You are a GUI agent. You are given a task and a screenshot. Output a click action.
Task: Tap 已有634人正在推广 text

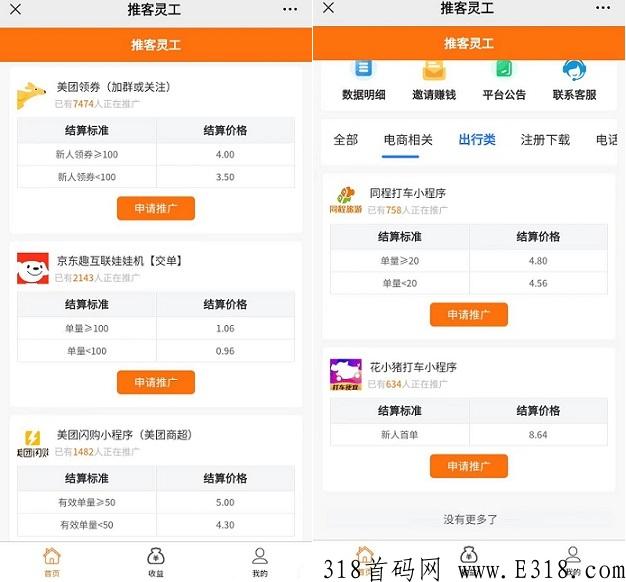[408, 384]
